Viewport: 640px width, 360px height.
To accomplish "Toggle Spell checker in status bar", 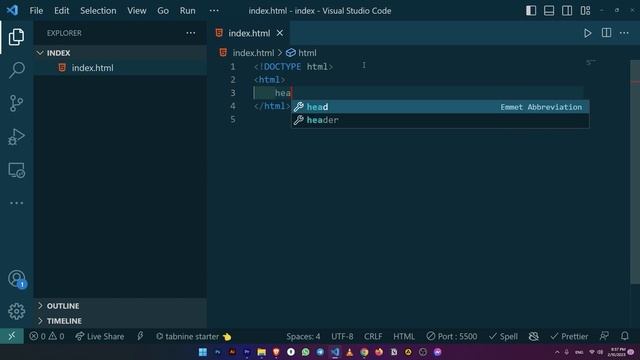I will click(x=503, y=336).
